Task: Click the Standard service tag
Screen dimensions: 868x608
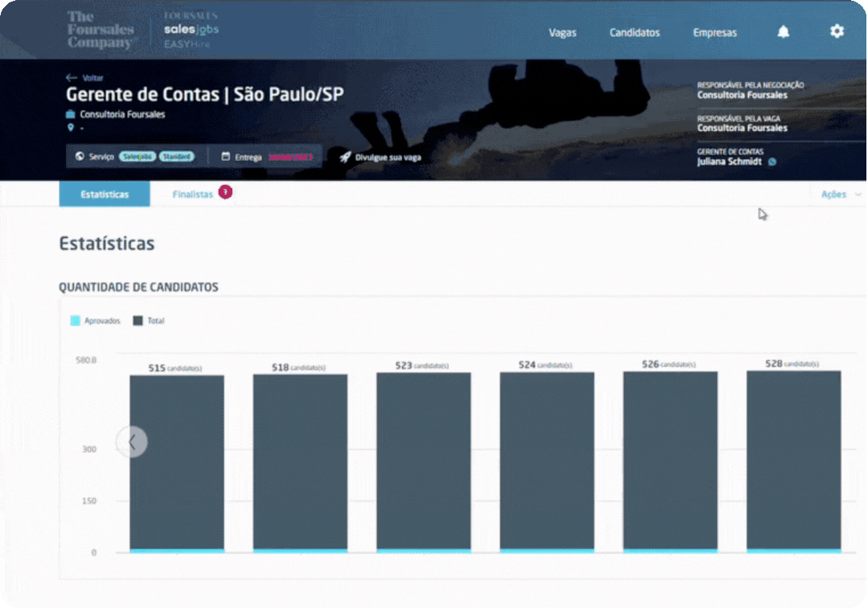Action: 177,157
